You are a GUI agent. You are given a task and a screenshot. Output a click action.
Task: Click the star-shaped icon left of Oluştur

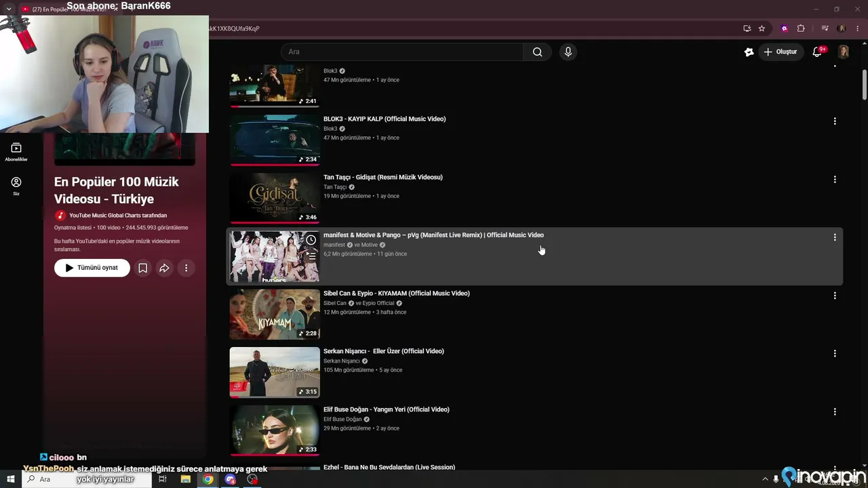[x=749, y=52]
